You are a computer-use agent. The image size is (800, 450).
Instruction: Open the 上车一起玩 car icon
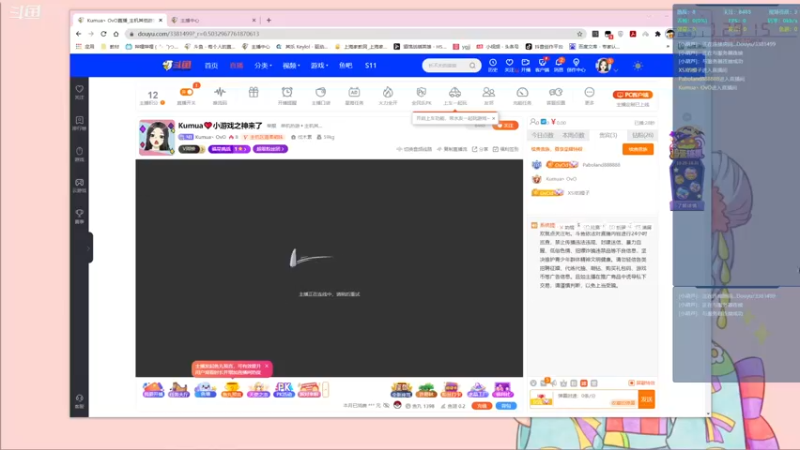tap(455, 92)
